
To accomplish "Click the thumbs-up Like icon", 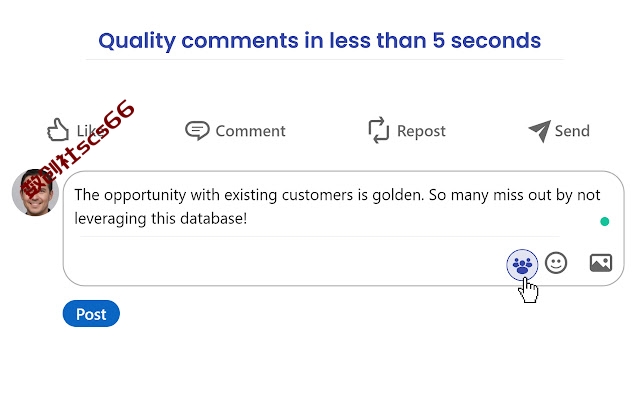I will coord(58,130).
